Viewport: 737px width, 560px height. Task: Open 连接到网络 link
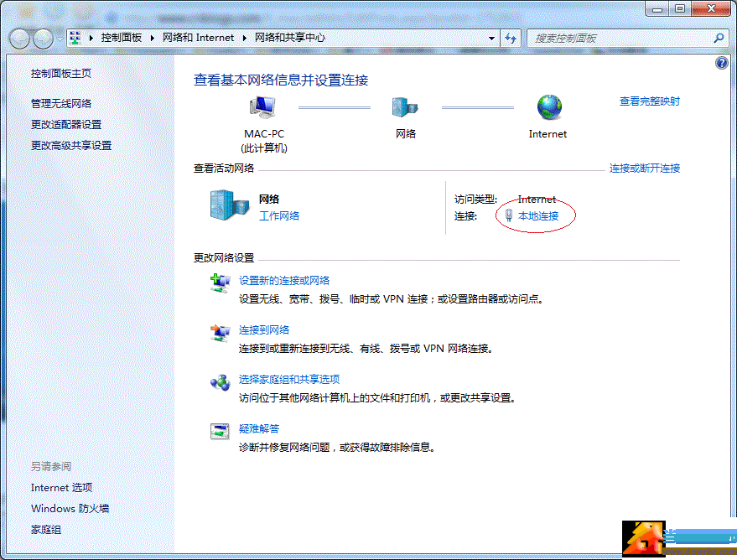coord(263,329)
